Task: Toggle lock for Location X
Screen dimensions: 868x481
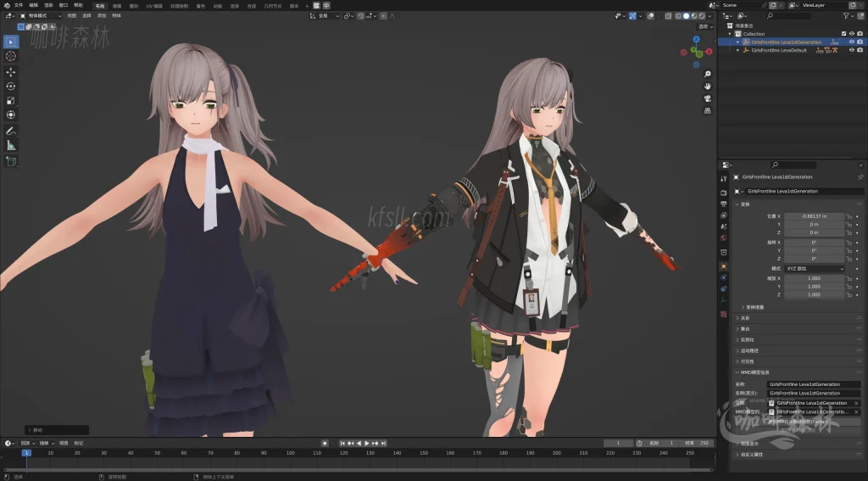Action: coord(849,216)
